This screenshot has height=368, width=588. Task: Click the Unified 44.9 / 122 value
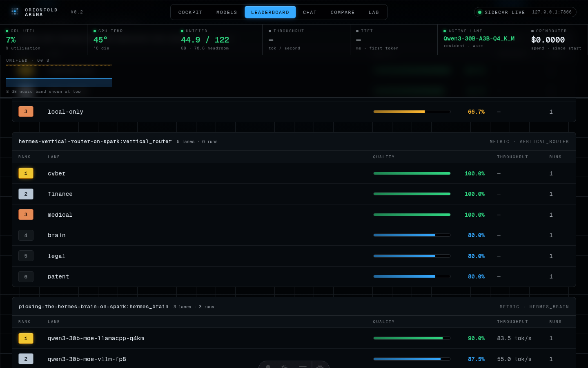point(205,40)
